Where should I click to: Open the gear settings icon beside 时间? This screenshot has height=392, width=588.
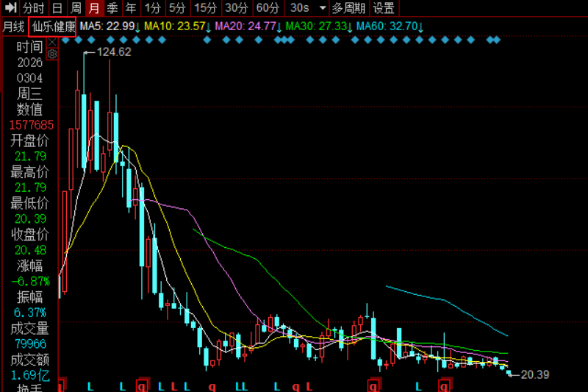(52, 54)
